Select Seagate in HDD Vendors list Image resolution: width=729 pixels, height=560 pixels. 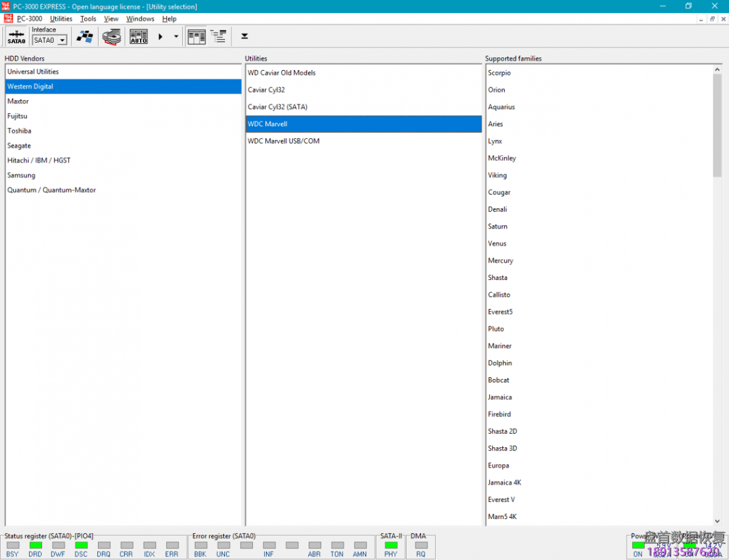(x=19, y=146)
